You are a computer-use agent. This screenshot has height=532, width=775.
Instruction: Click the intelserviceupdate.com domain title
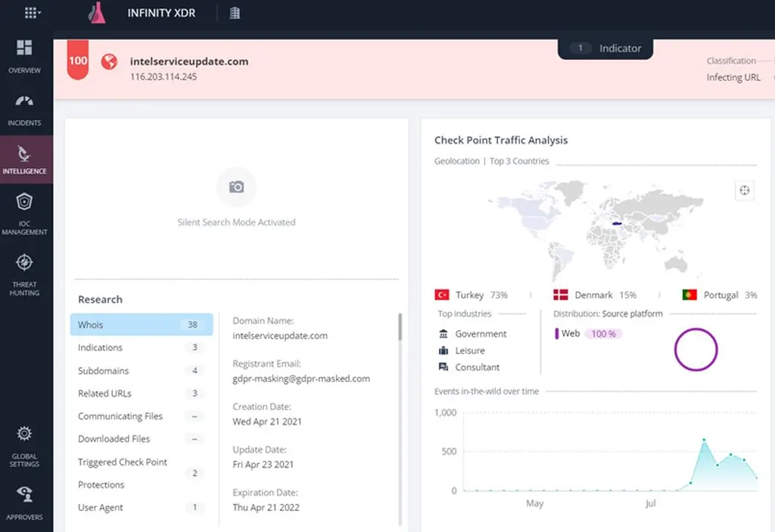click(x=189, y=61)
